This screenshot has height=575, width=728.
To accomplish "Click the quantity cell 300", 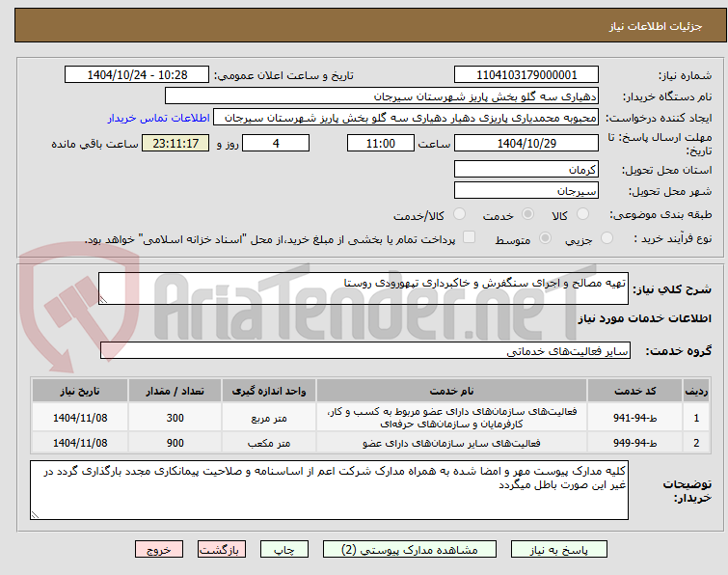I will 175,418.
